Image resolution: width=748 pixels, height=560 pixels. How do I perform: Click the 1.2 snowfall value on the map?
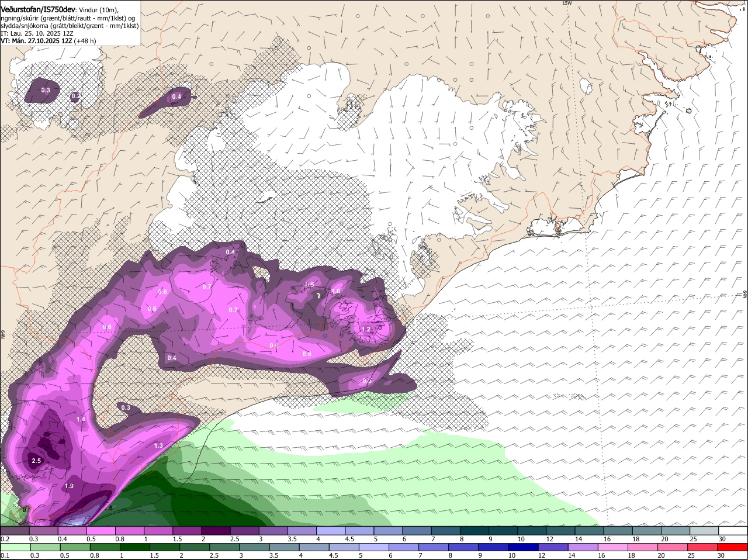pos(366,330)
